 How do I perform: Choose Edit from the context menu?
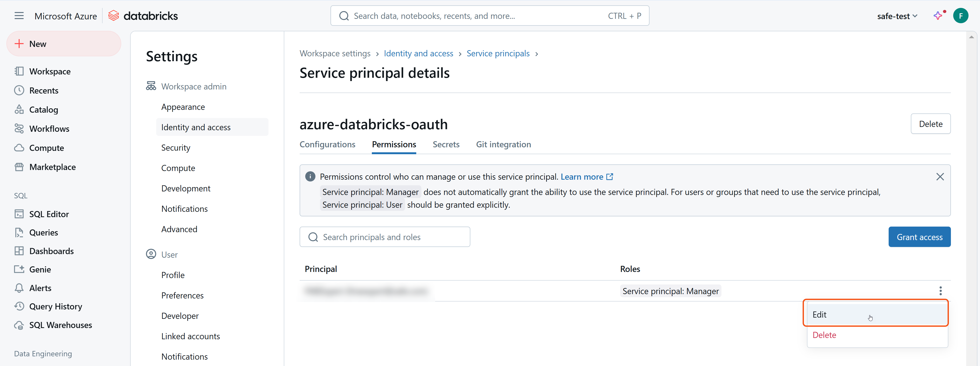[x=877, y=315]
